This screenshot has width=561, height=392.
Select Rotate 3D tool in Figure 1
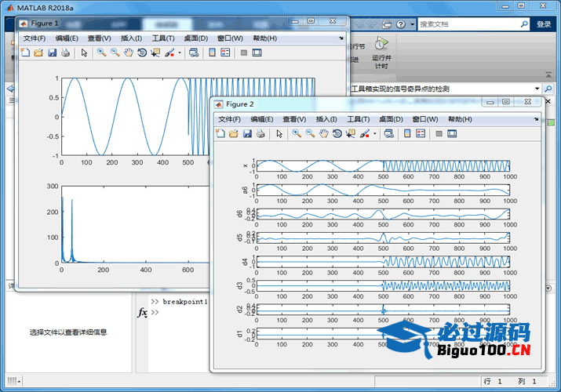(142, 53)
